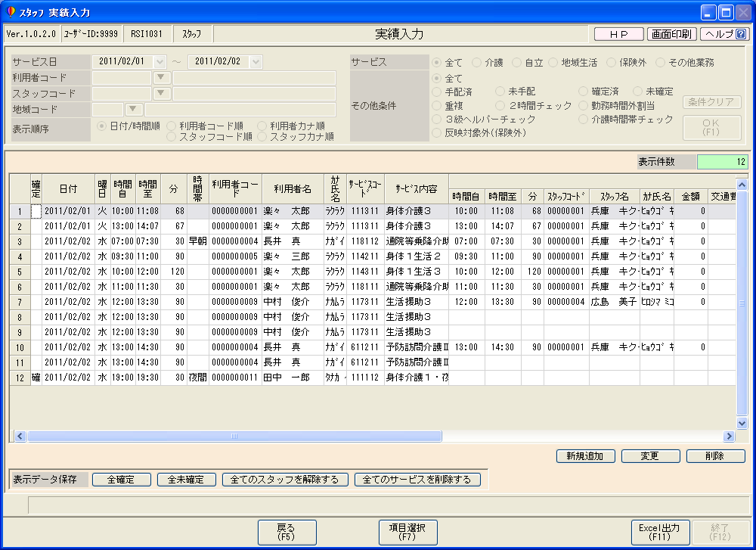Click the 日付 column header

(69, 189)
